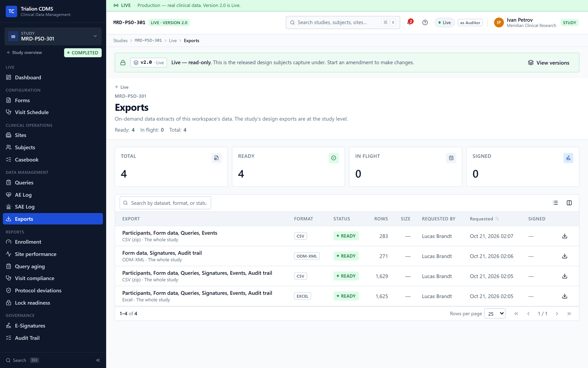Screen dimensions: 588x368
Task: Click the Live back link above Exports title
Action: coord(122,87)
